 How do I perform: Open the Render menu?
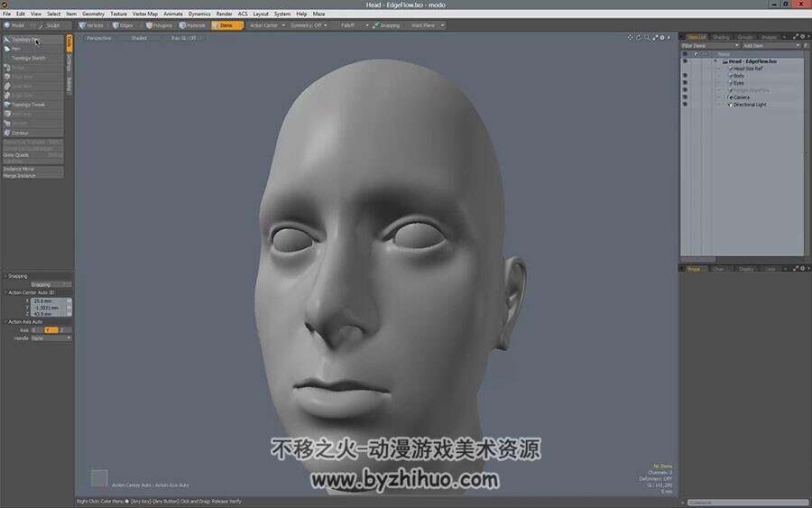click(225, 14)
